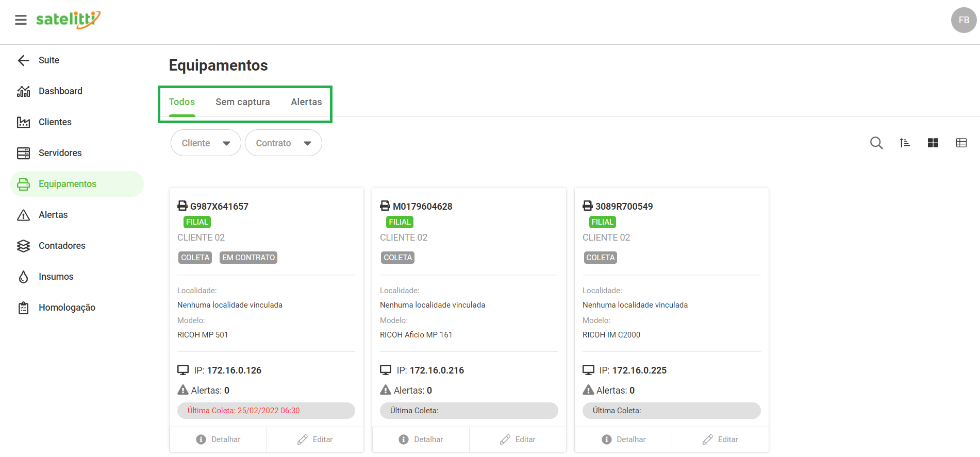Click IP 172.16.0.225 text
Image resolution: width=980 pixels, height=457 pixels.
633,370
